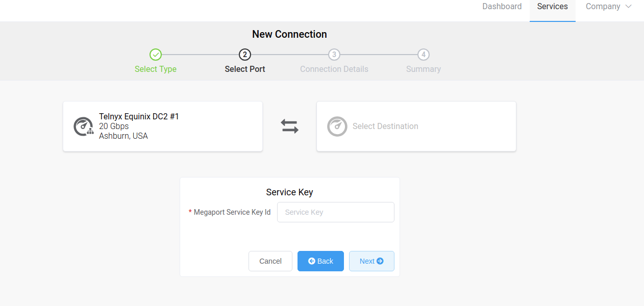Proceed with the Next button
This screenshot has width=644, height=306.
(x=371, y=261)
